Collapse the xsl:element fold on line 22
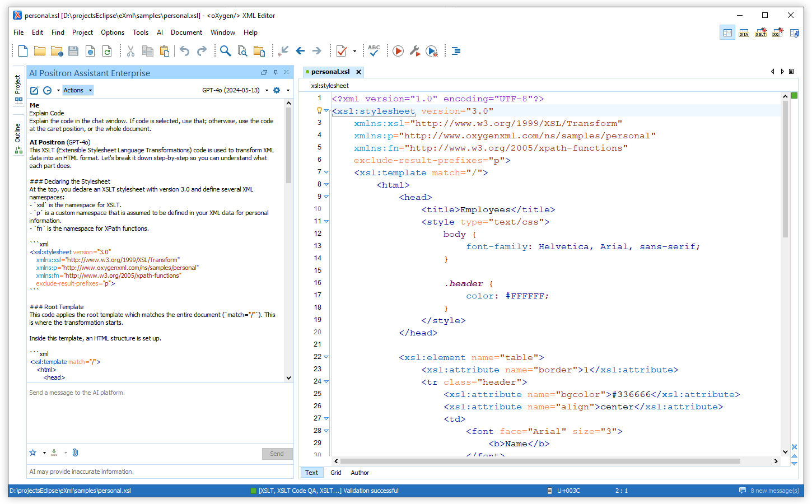Image resolution: width=812 pixels, height=504 pixels. tap(326, 357)
